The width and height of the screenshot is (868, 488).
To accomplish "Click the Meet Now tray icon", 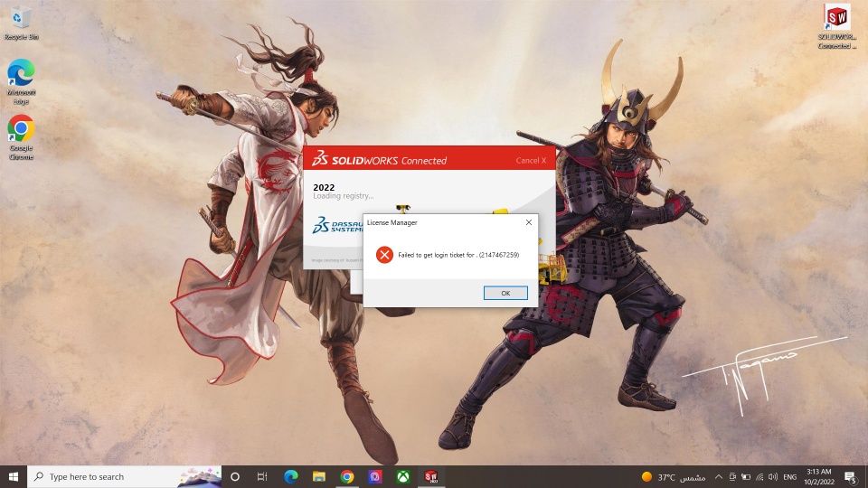I will 732,477.
